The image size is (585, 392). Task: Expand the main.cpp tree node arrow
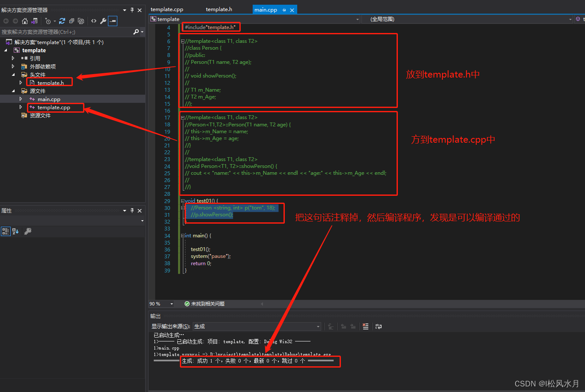pyautogui.click(x=21, y=99)
